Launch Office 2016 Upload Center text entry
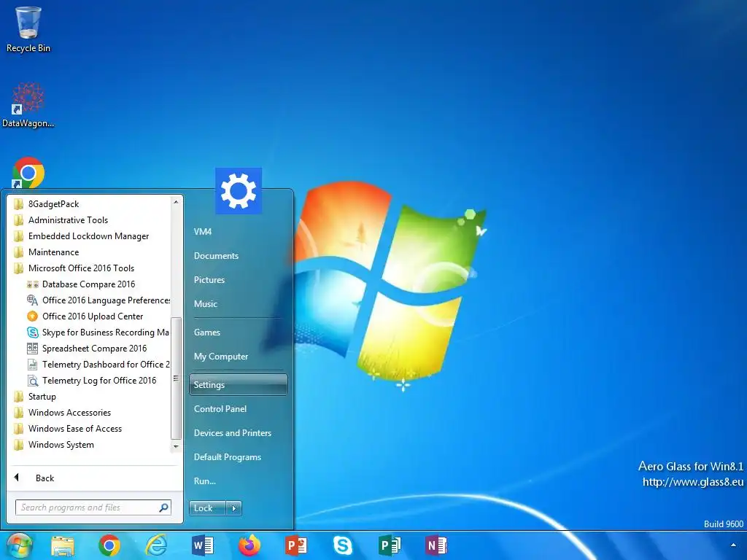The height and width of the screenshot is (560, 747). click(x=93, y=316)
